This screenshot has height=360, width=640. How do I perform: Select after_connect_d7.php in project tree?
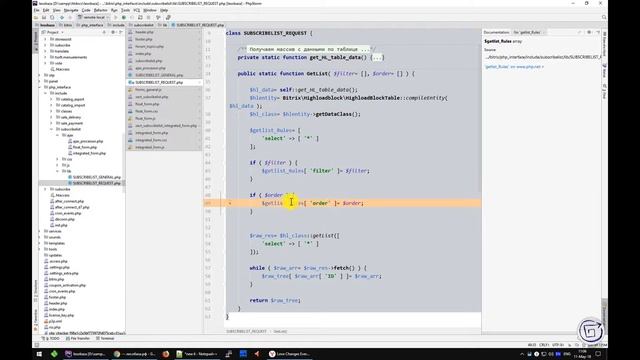point(69,207)
